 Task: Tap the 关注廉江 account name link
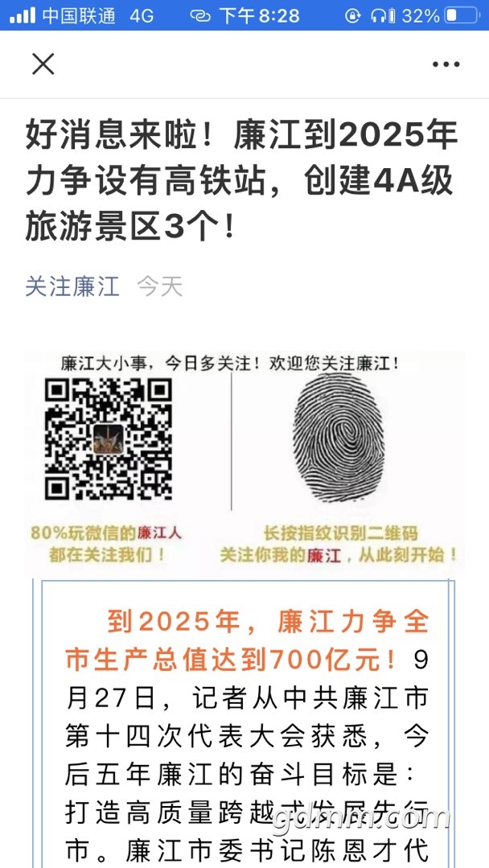pyautogui.click(x=72, y=286)
